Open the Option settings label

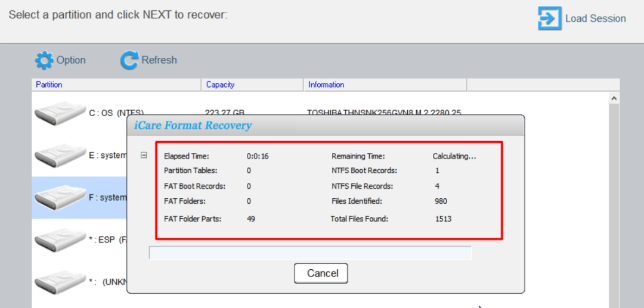coord(71,60)
